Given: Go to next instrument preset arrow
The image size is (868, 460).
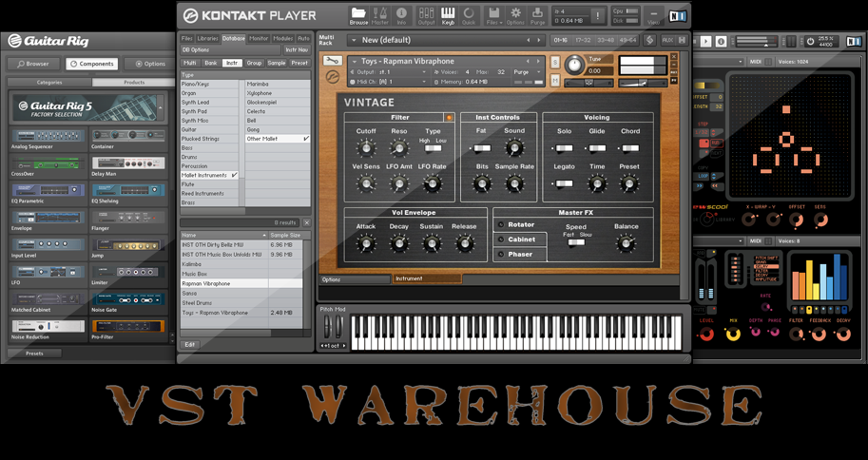Looking at the screenshot, I should coord(539,62).
